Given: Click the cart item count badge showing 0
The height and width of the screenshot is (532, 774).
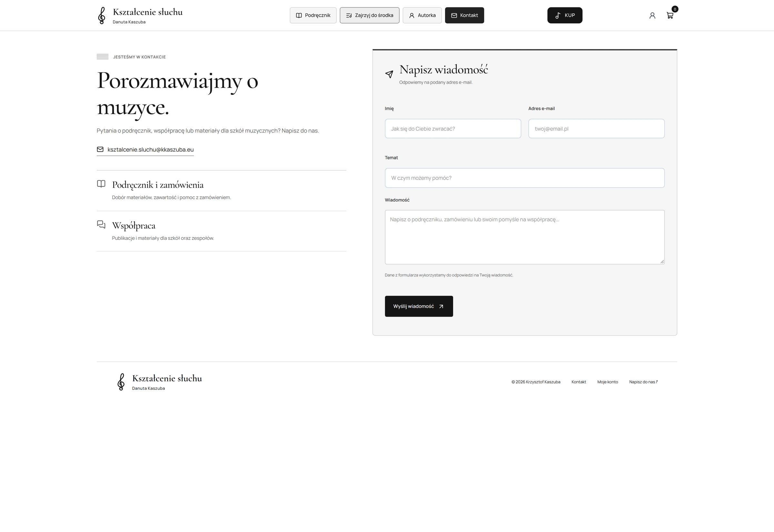Looking at the screenshot, I should point(675,9).
